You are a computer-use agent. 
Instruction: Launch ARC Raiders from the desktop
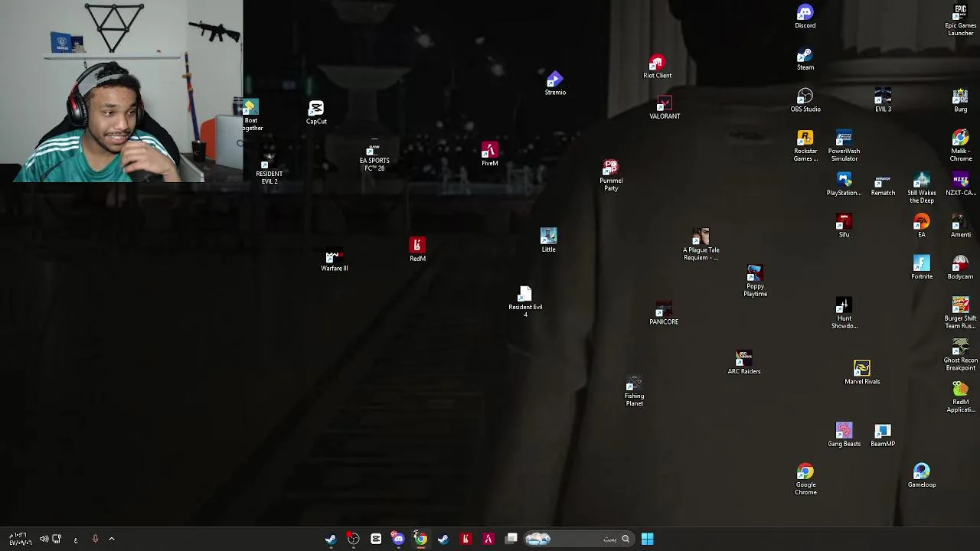[743, 364]
